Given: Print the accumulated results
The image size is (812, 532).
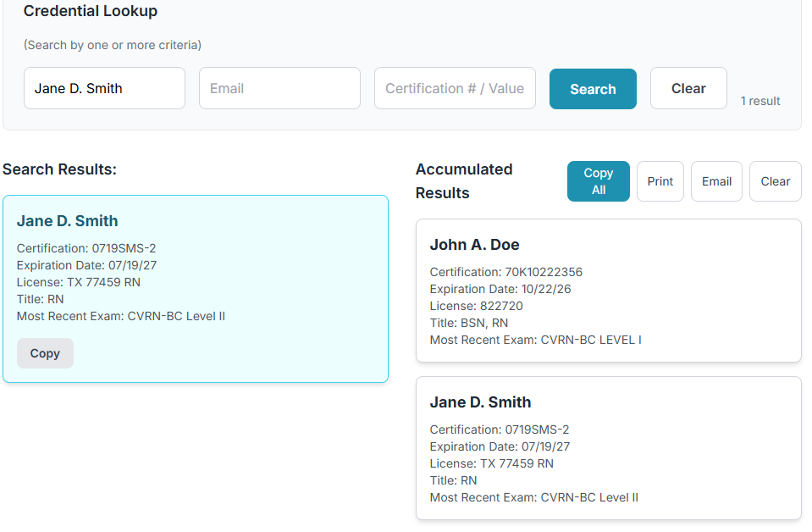Looking at the screenshot, I should (x=660, y=181).
